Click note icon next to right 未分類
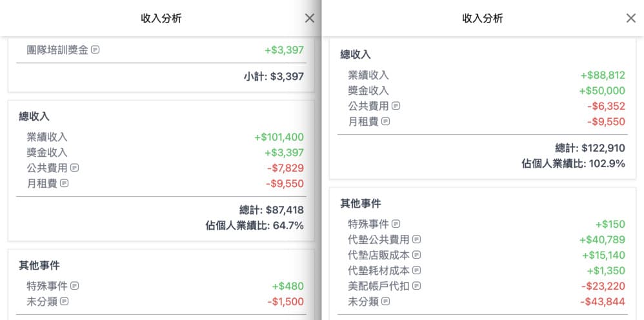The height and width of the screenshot is (320, 644). [385, 301]
